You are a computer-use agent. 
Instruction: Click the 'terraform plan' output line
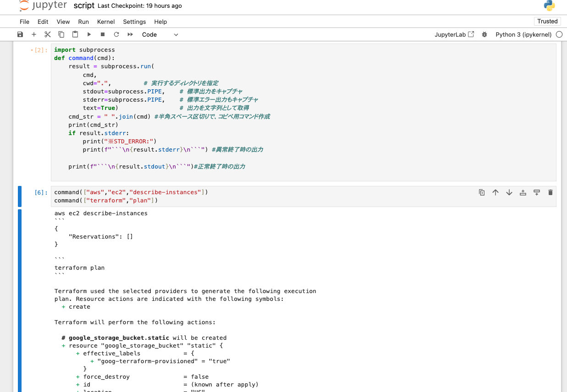point(79,268)
